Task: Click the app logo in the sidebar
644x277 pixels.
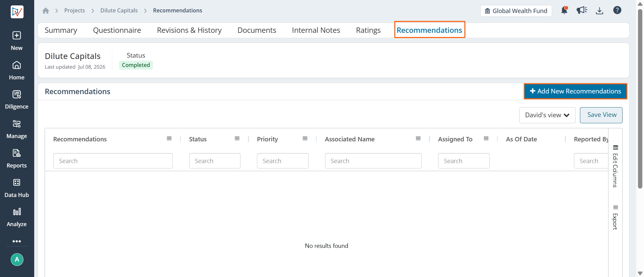Action: (17, 12)
